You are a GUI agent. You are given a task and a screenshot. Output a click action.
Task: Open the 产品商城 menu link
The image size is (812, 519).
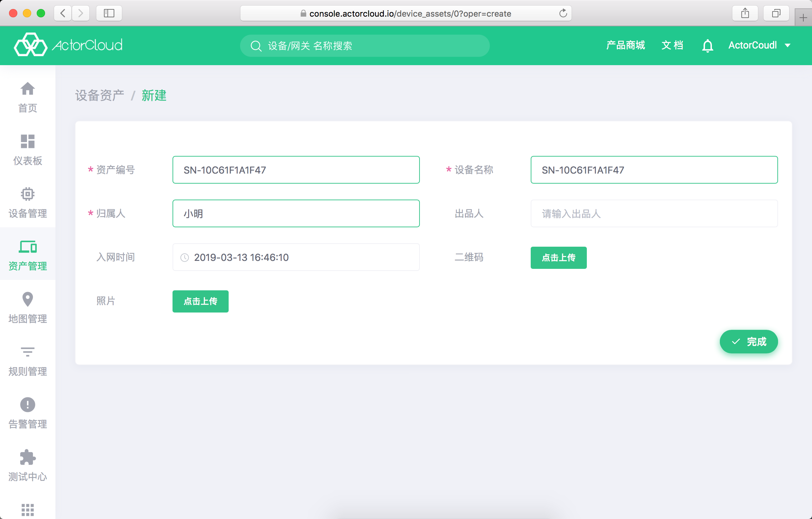tap(626, 45)
